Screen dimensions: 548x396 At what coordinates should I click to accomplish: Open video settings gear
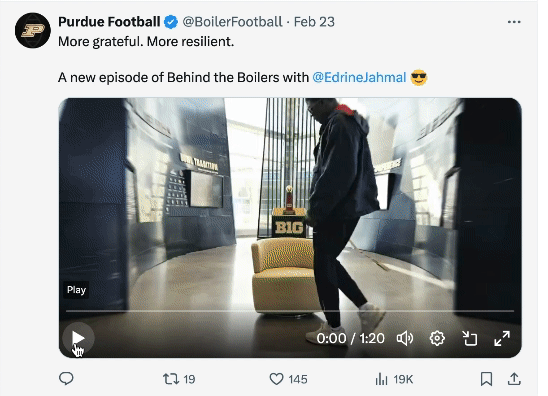pyautogui.click(x=437, y=338)
